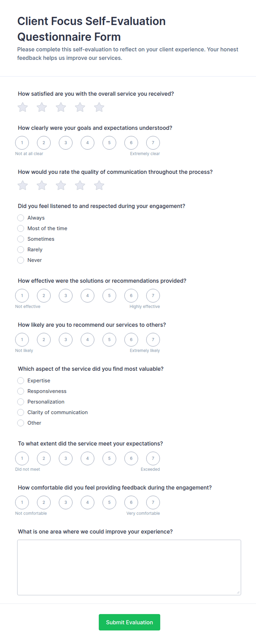Give communication quality two stars
This screenshot has height=644, width=256.
(42, 185)
